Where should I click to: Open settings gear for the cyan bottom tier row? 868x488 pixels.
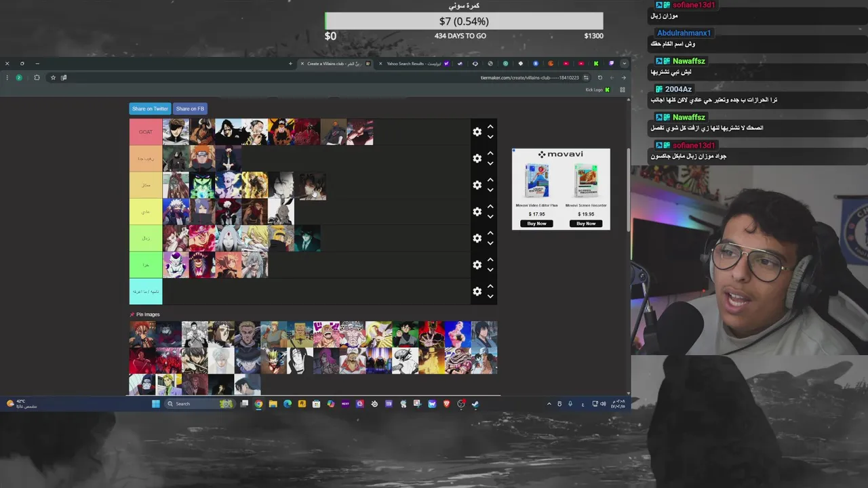(477, 291)
